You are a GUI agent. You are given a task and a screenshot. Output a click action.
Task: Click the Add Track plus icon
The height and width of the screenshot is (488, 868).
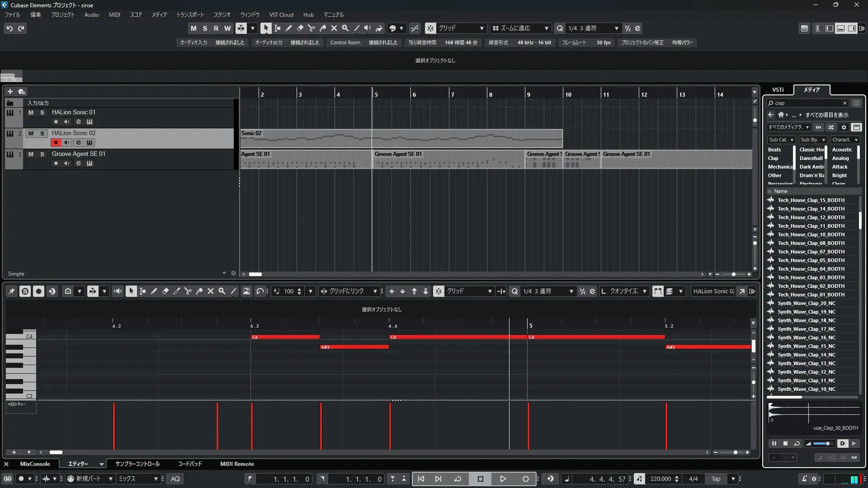click(x=10, y=91)
